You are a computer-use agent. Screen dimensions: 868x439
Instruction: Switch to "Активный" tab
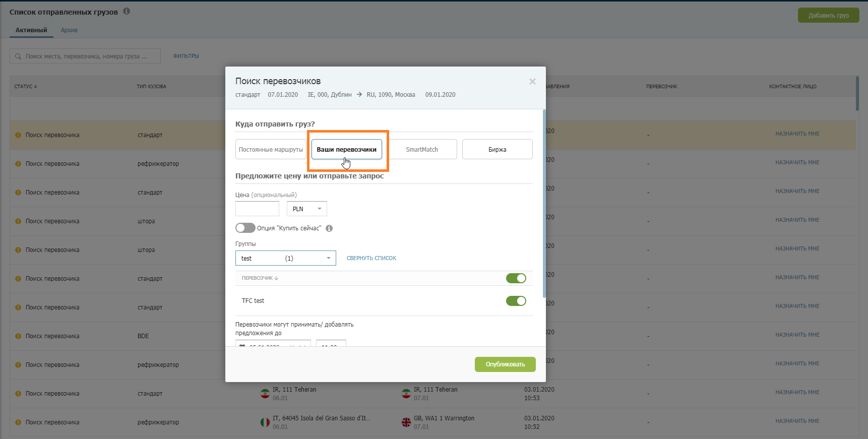pyautogui.click(x=31, y=30)
